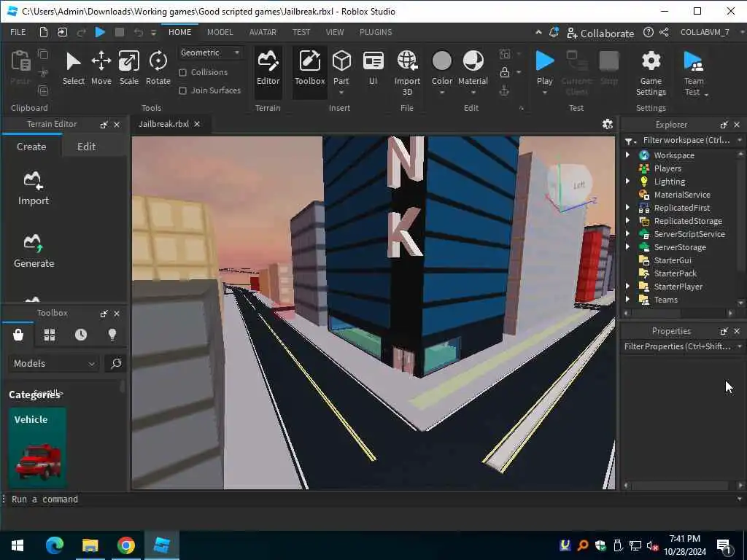Click the Import terrain tool
Viewport: 747px width, 560px height.
(34, 189)
